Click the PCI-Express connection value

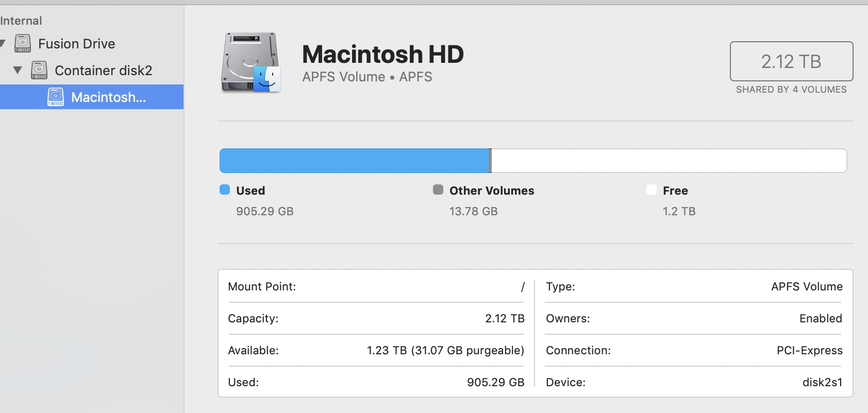tap(810, 350)
